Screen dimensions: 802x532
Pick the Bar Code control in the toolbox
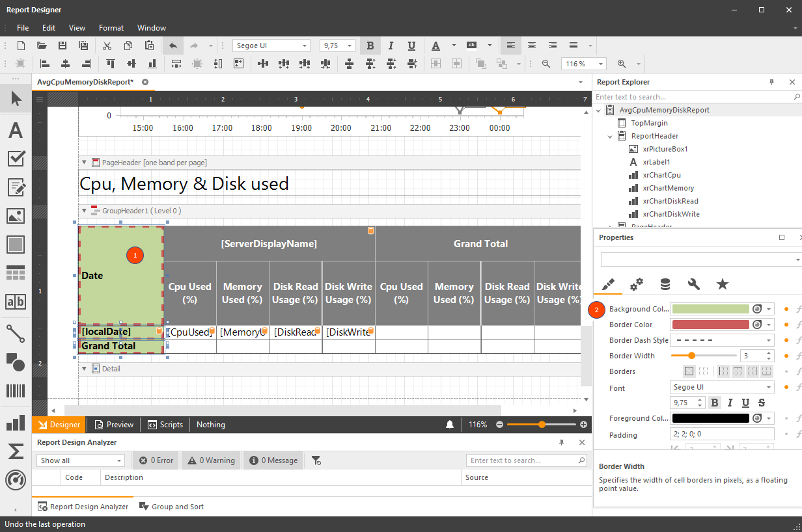(16, 390)
